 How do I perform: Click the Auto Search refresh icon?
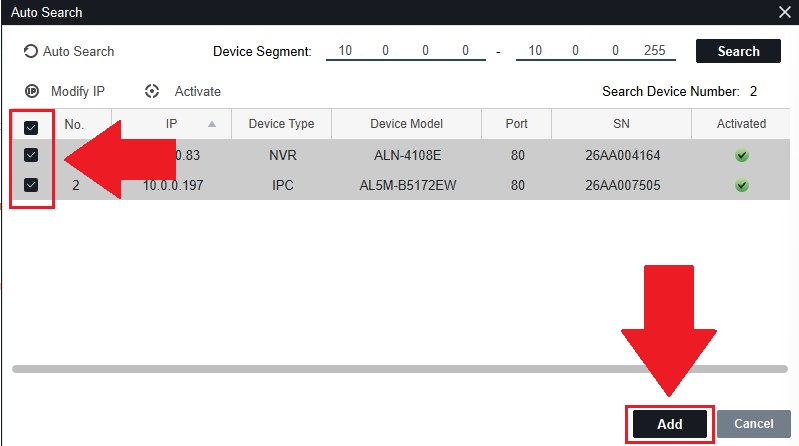point(31,51)
